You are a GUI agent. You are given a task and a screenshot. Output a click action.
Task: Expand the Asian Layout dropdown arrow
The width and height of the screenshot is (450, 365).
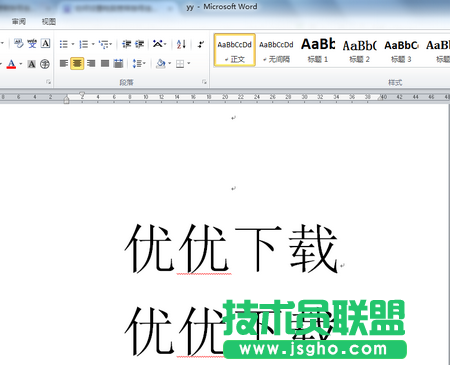tap(165, 44)
